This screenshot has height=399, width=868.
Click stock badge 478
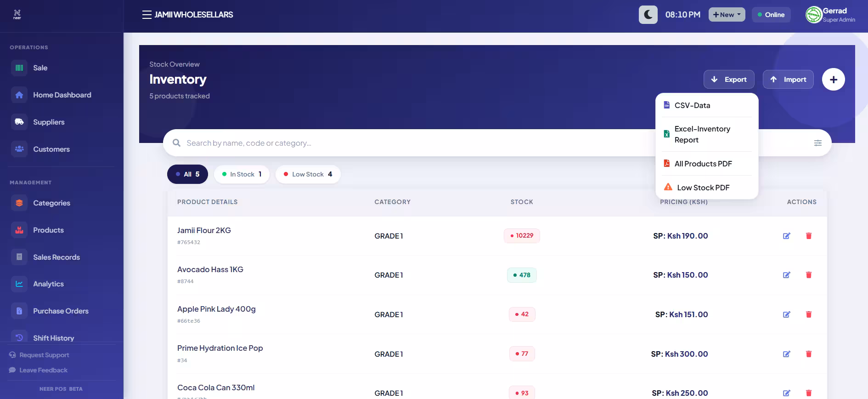click(x=522, y=275)
